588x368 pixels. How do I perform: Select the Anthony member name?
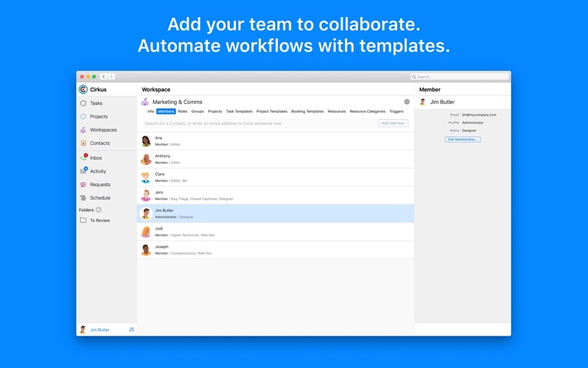(x=162, y=156)
